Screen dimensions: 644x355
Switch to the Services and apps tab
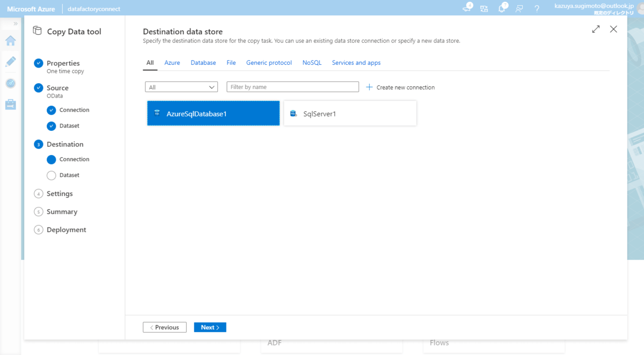tap(356, 63)
